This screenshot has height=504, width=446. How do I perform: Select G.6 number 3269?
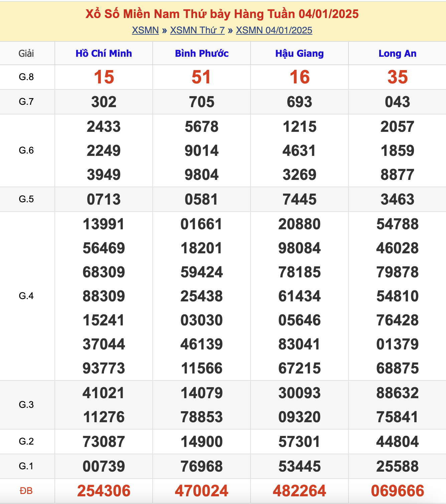(x=300, y=175)
